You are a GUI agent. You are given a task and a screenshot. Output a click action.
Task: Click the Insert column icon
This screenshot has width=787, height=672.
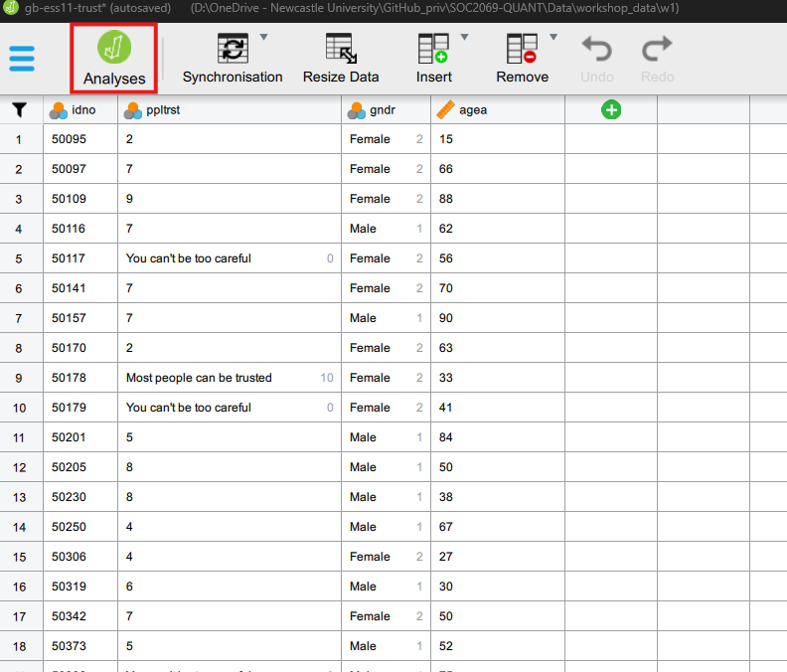[433, 49]
